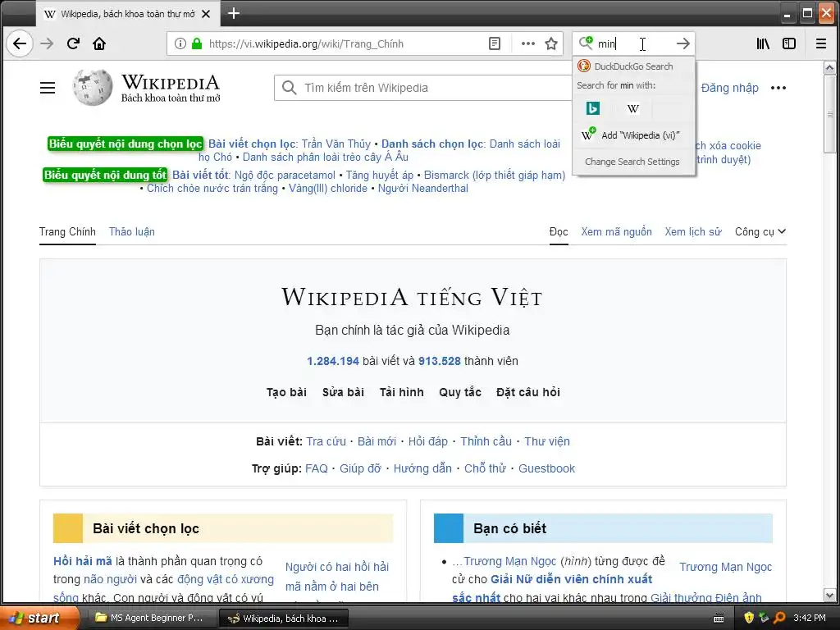Click the Wikipedia search magnifier icon
Viewport: 840px width, 630px height.
290,87
